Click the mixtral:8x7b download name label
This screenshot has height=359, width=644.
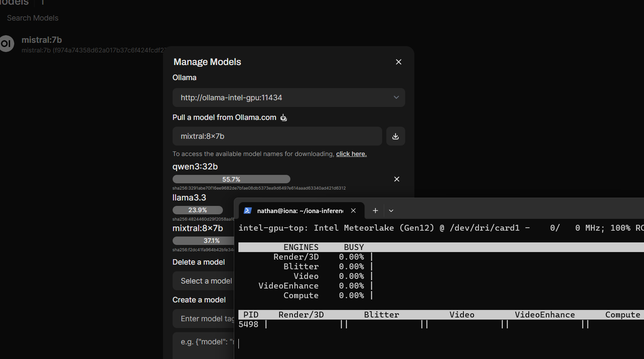(198, 228)
